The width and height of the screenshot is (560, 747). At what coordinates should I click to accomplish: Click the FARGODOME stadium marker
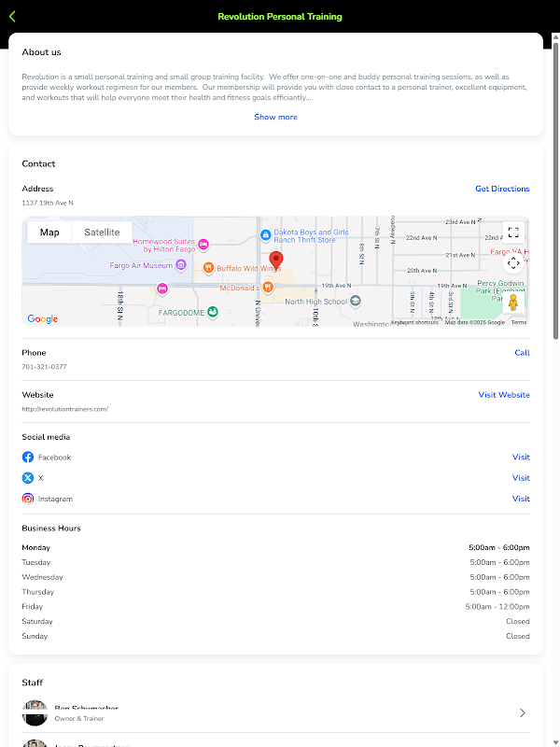point(213,313)
